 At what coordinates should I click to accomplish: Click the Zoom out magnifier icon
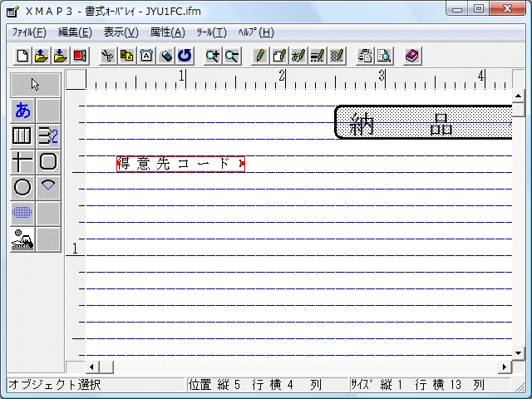[x=232, y=56]
